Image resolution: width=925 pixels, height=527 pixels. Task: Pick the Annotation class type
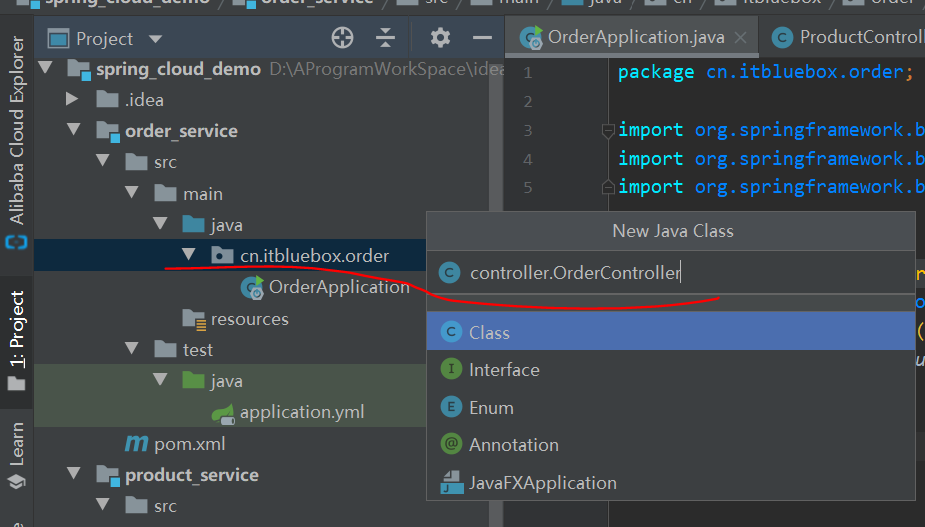[513, 445]
